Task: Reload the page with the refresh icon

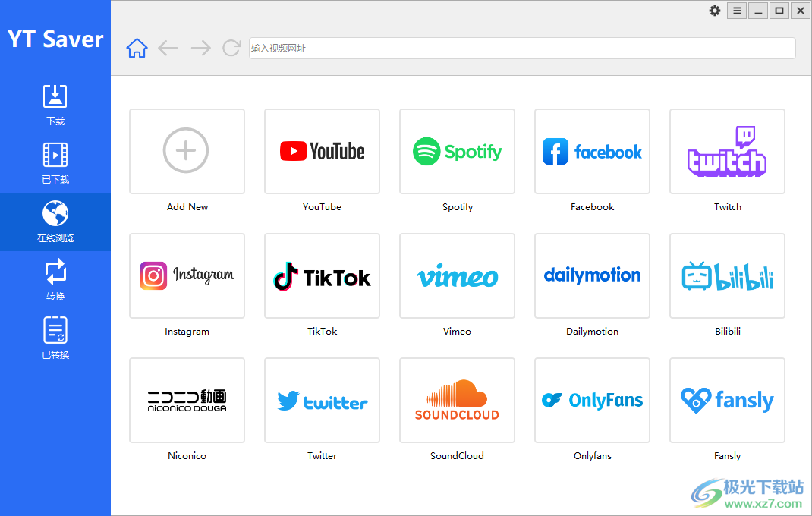Action: [x=231, y=48]
